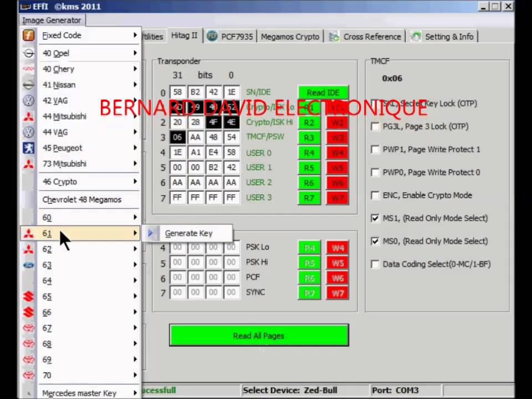This screenshot has height=399, width=532.
Task: Click Ford logo beside item 63
Action: click(x=28, y=265)
